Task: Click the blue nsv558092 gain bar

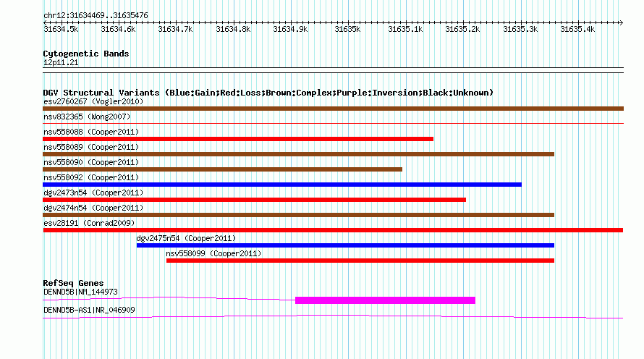Action: tap(282, 185)
